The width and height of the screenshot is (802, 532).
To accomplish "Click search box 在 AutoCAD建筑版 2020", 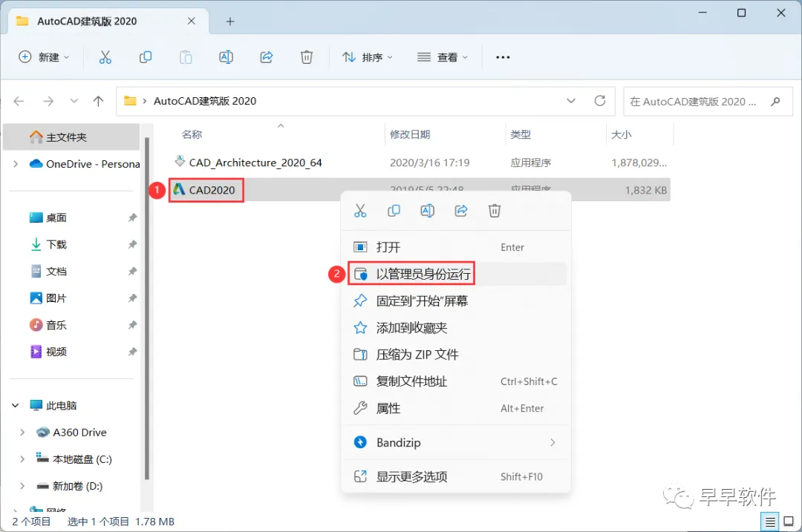I will [708, 101].
